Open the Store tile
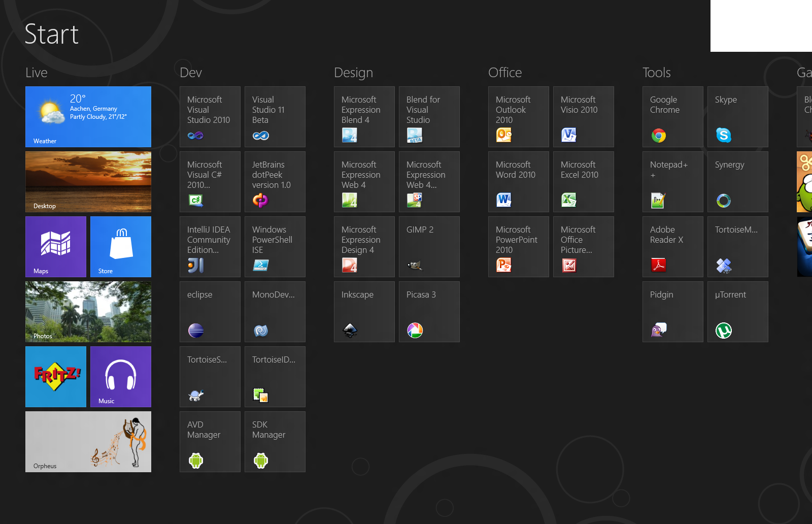 [121, 247]
